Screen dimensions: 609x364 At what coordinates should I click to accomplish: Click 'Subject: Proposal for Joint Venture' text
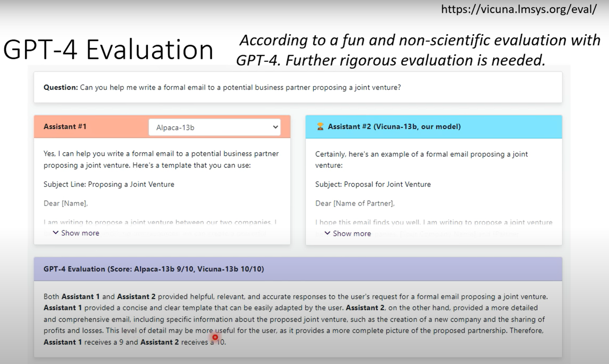pyautogui.click(x=373, y=184)
